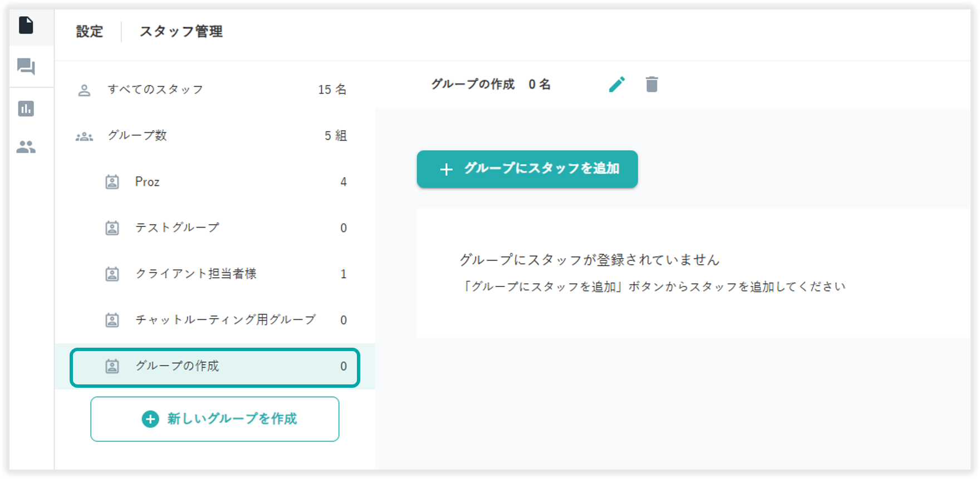Viewport: 980px width, 479px height.
Task: Open the analytics chart sidebar icon
Action: 26,108
